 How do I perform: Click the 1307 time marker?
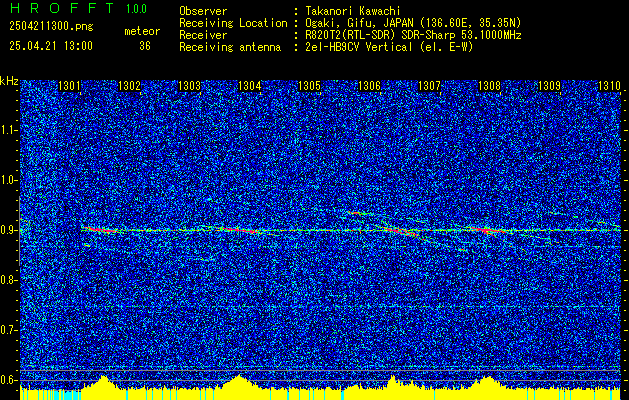pyautogui.click(x=429, y=86)
